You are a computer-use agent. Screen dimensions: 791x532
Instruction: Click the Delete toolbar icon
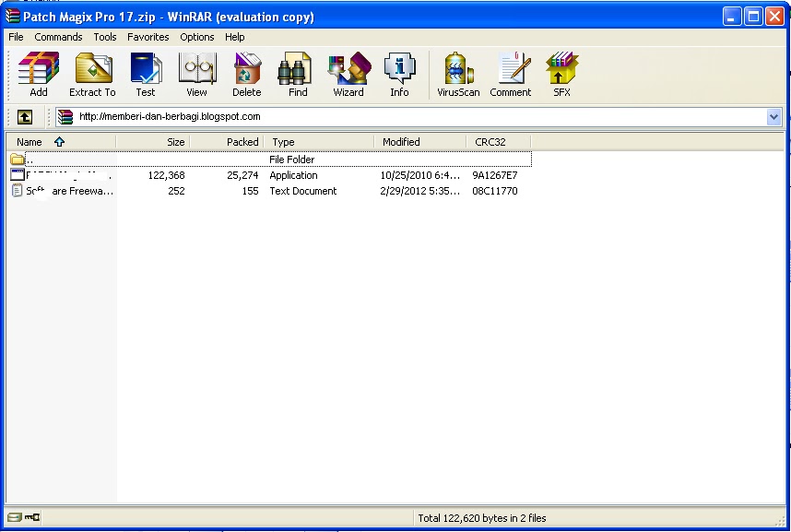point(247,74)
